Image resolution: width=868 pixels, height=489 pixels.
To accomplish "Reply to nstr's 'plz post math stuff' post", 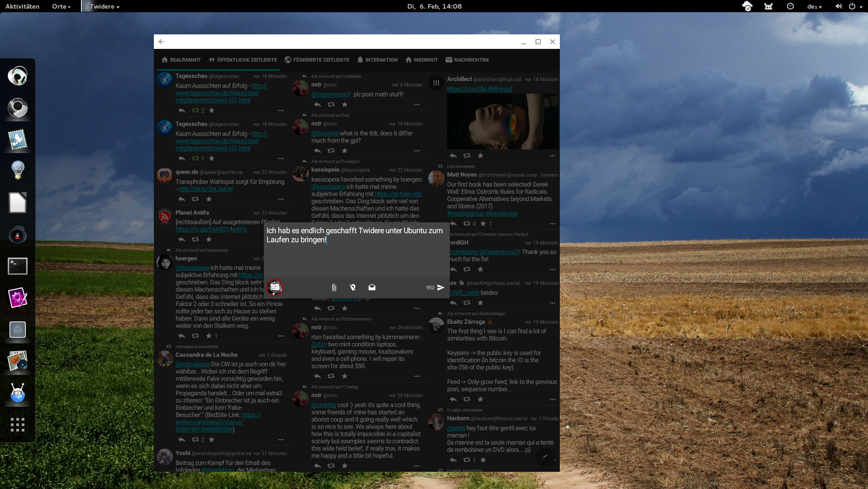I will pyautogui.click(x=317, y=105).
